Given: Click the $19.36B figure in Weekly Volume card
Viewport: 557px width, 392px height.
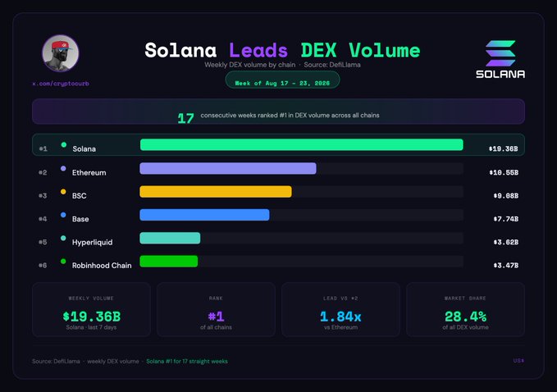Looking at the screenshot, I should pyautogui.click(x=92, y=316).
